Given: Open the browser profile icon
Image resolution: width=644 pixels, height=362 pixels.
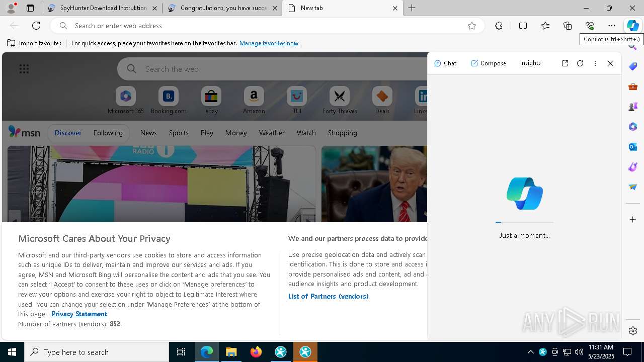Looking at the screenshot, I should pos(11,8).
